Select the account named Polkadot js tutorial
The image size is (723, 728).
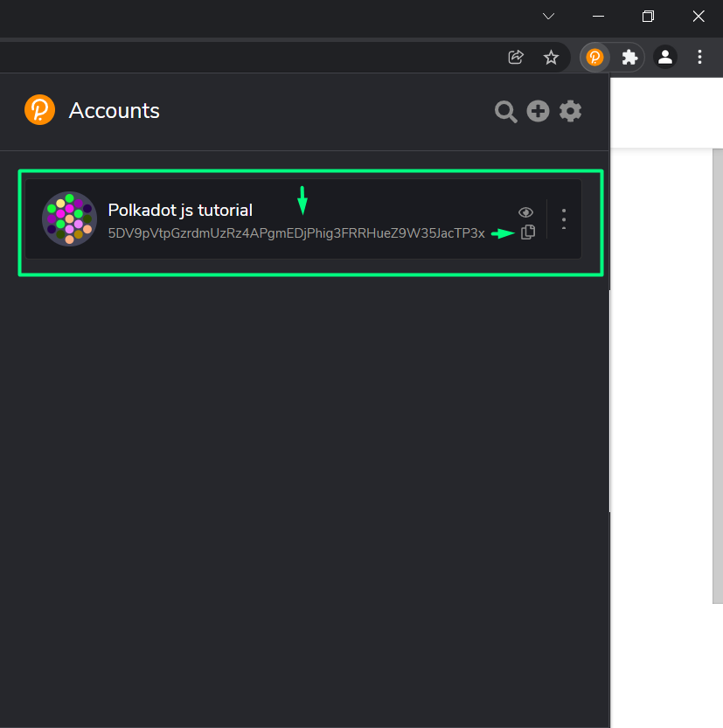point(179,210)
